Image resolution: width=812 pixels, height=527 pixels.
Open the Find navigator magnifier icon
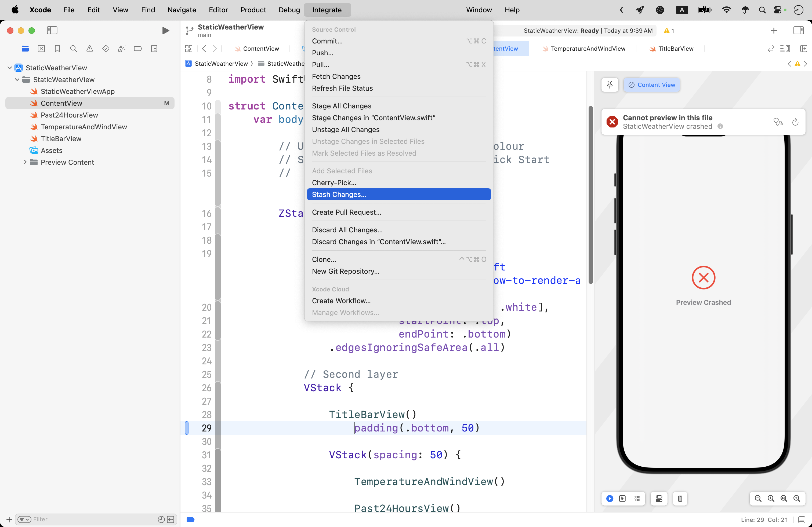(73, 49)
